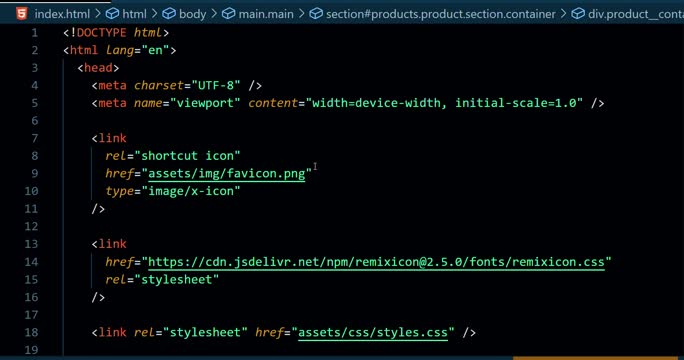The image size is (684, 360).
Task: Open main.main breadcrumb segment
Action: coord(266,14)
